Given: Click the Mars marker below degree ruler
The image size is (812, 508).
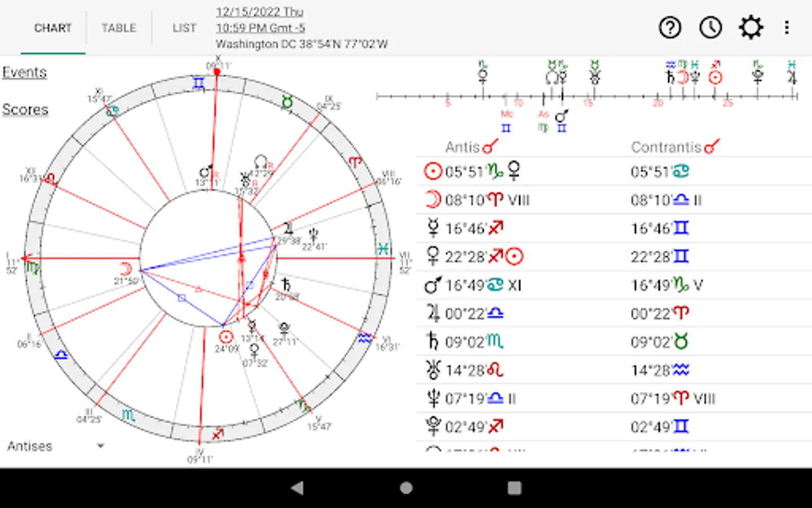Looking at the screenshot, I should (562, 116).
